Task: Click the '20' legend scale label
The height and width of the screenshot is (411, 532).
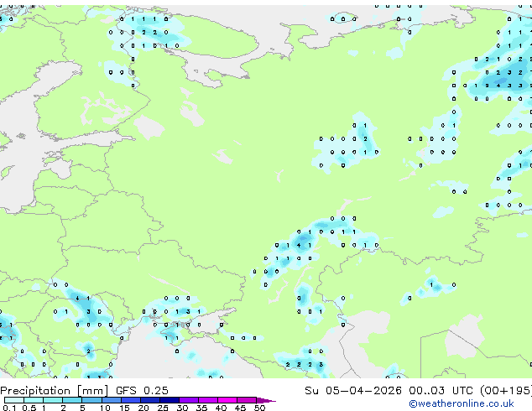Action: point(143,408)
